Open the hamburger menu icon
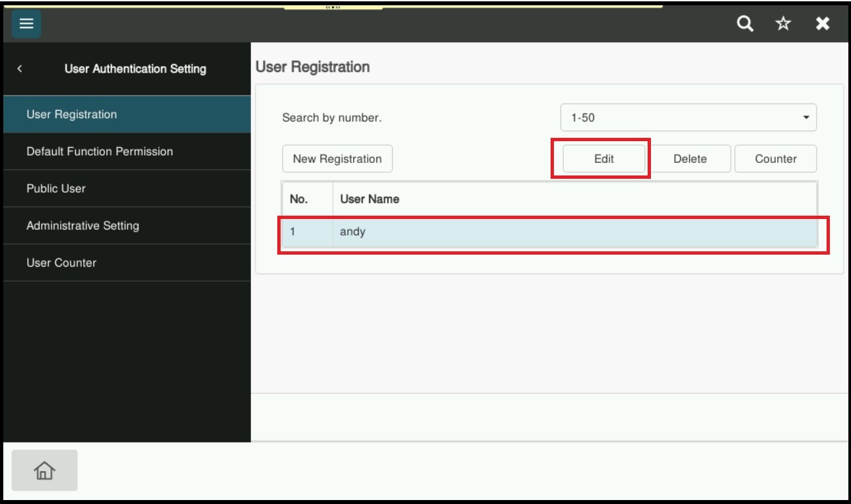The height and width of the screenshot is (504, 851). [x=26, y=24]
